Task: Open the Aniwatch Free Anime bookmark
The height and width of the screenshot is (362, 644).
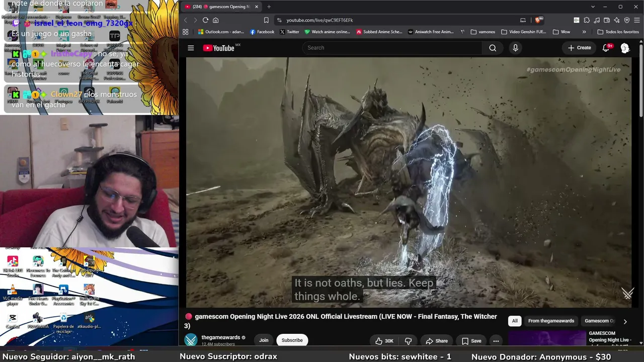Action: (431, 32)
